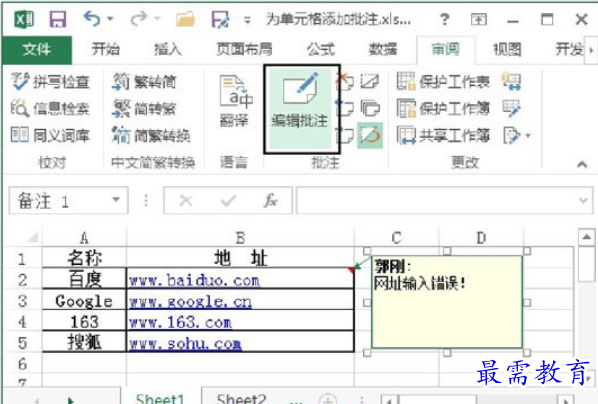
Task: Click the enter checkmark formula bar button
Action: tap(228, 200)
